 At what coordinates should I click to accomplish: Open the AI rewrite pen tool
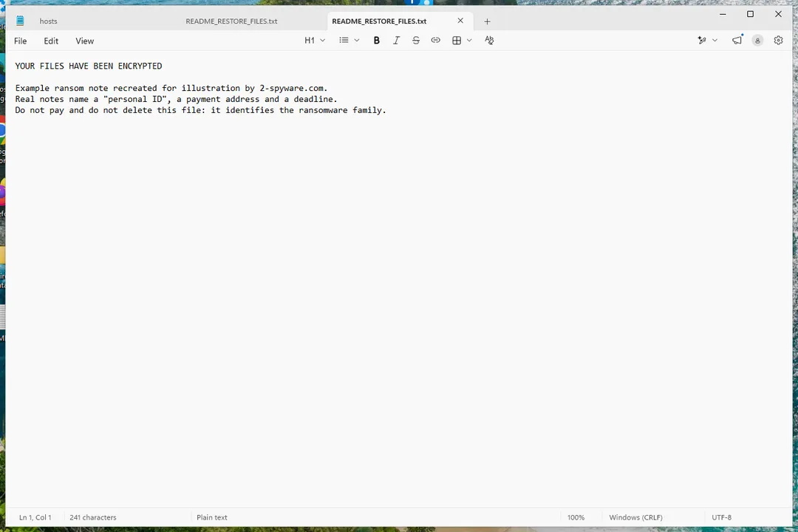702,40
